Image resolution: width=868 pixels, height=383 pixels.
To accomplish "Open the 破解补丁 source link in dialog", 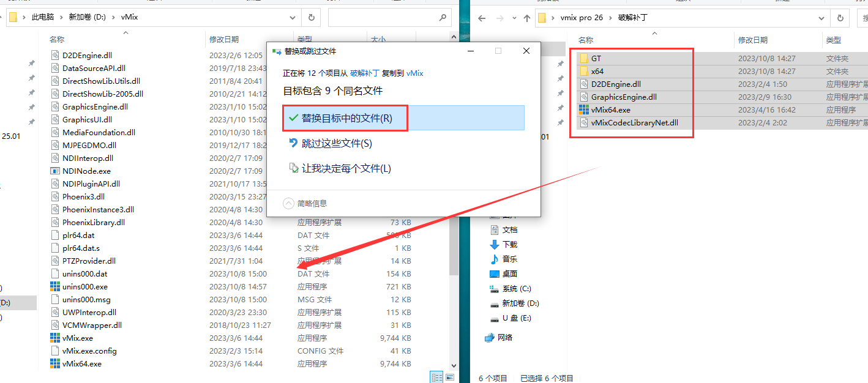I will coord(365,73).
